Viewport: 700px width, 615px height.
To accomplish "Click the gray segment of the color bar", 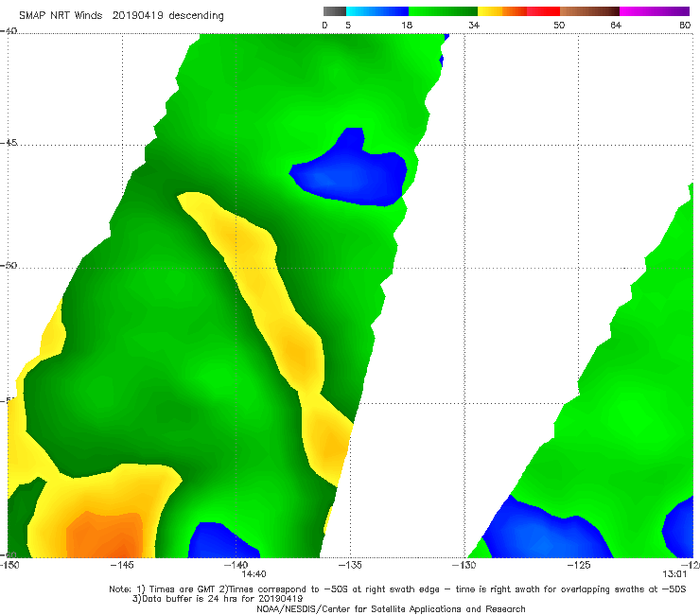I will point(335,11).
